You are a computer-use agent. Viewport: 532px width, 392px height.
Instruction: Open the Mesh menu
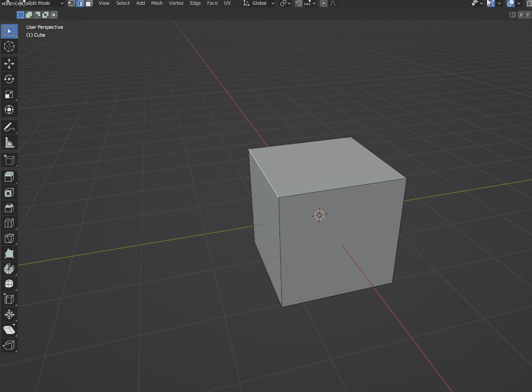157,3
